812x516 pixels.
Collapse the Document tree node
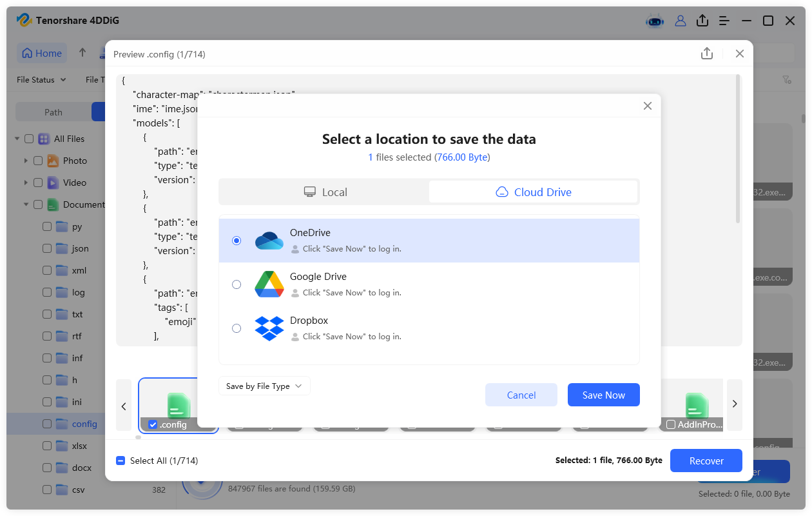(26, 204)
